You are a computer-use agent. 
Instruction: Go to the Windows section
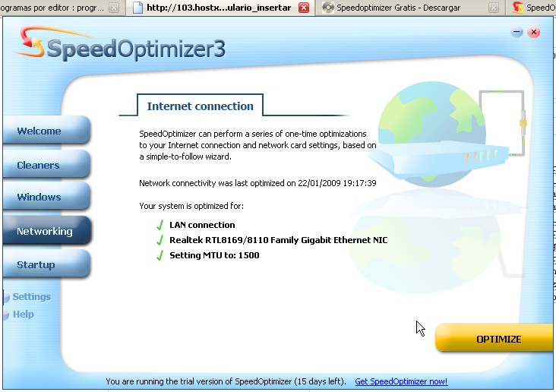pyautogui.click(x=46, y=197)
